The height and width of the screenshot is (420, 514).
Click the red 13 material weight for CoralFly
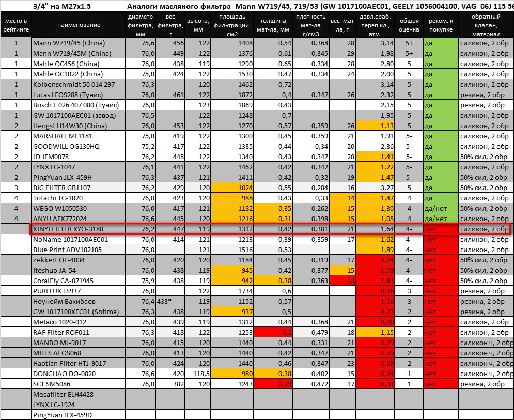click(342, 281)
